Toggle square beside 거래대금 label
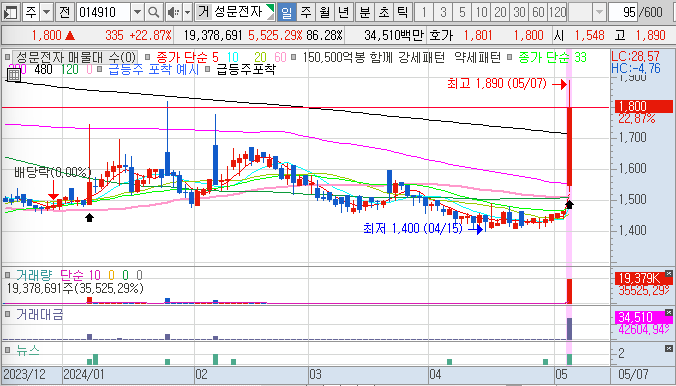Image resolution: width=676 pixels, height=386 pixels. [7, 314]
